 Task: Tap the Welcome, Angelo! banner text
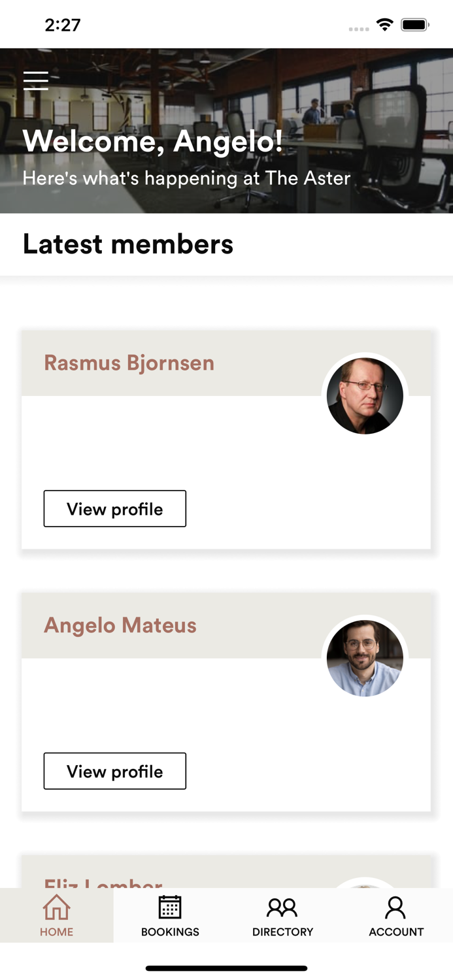(153, 141)
